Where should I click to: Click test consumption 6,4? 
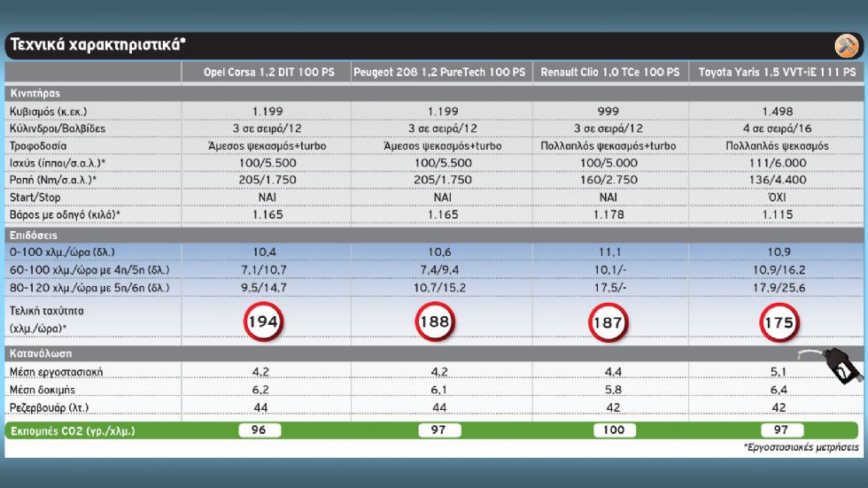(x=779, y=390)
